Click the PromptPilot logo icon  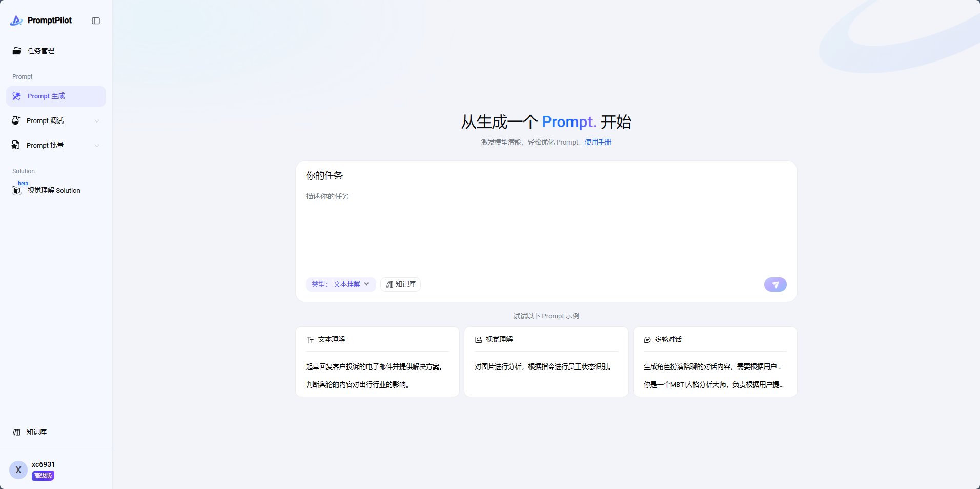coord(16,21)
